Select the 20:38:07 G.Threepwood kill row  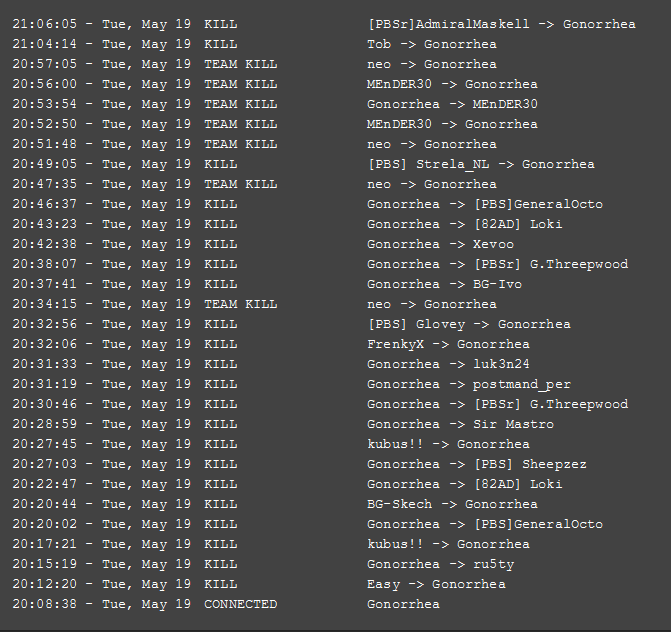click(x=497, y=264)
